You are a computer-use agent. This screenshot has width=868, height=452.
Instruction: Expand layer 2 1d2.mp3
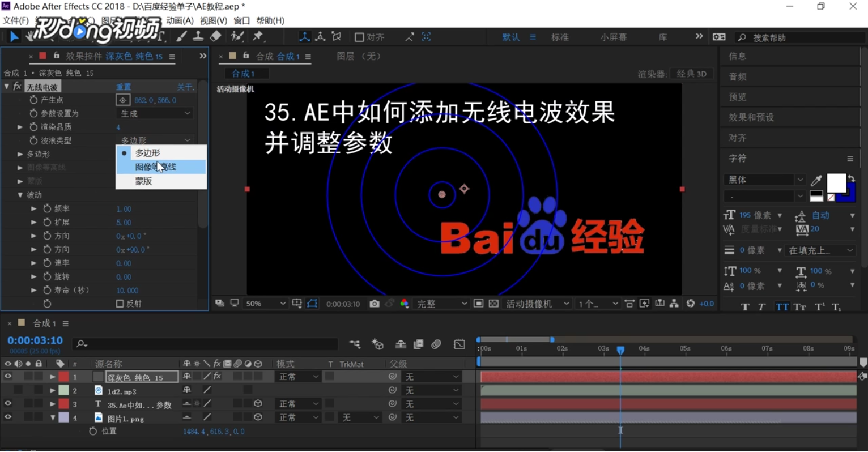coord(53,390)
